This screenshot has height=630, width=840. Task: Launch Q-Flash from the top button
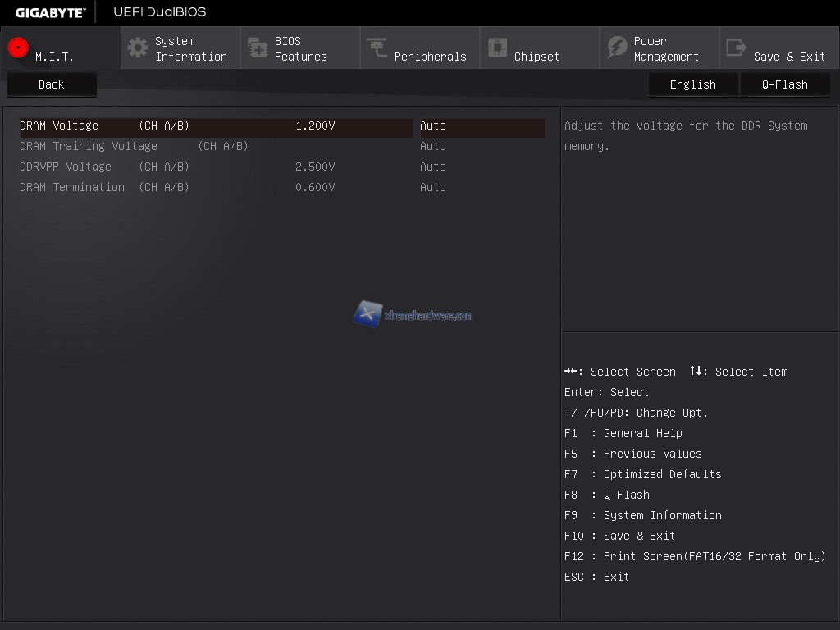(x=784, y=84)
